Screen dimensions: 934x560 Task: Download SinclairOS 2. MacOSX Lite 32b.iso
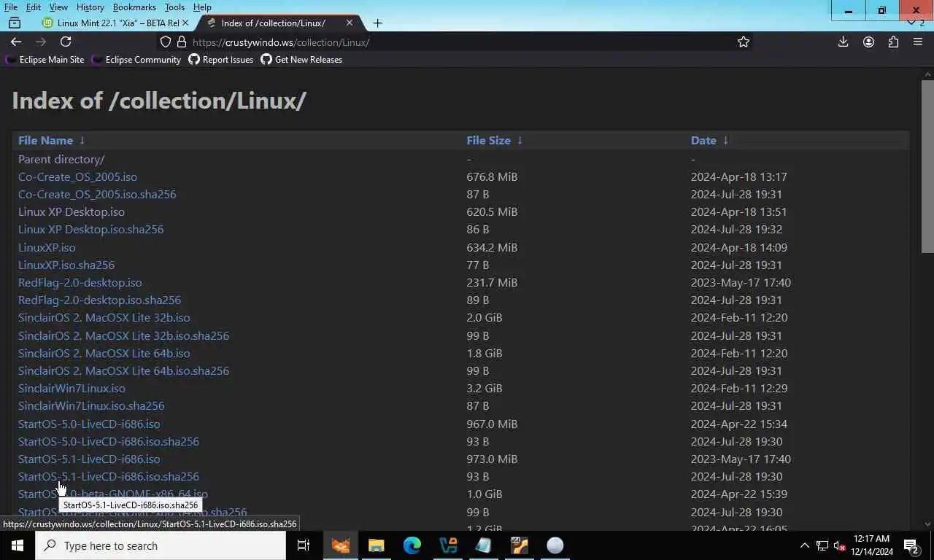pyautogui.click(x=104, y=317)
